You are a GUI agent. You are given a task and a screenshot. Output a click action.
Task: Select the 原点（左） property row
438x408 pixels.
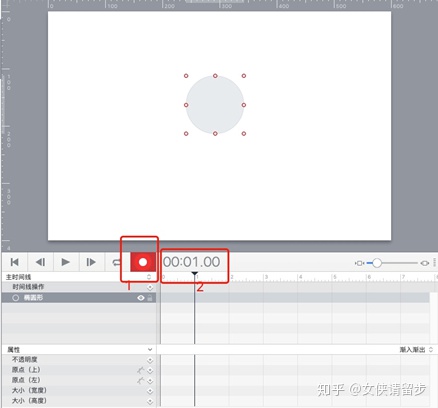(x=79, y=380)
